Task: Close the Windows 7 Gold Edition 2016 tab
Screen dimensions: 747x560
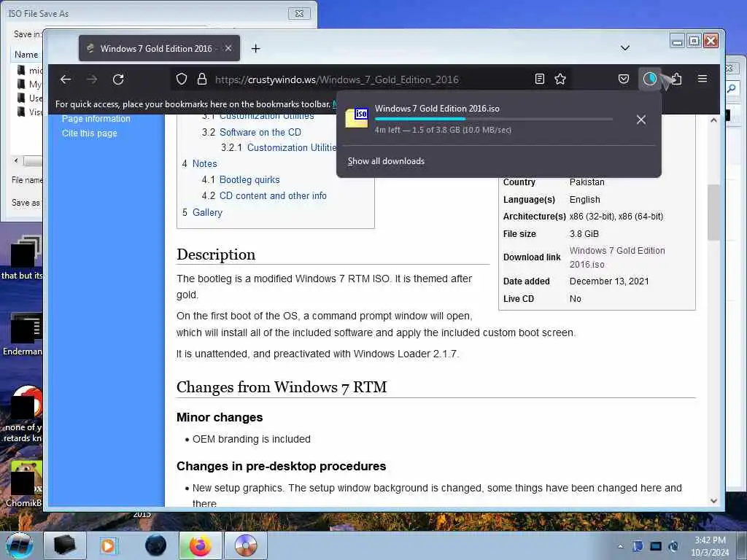Action: click(x=228, y=49)
